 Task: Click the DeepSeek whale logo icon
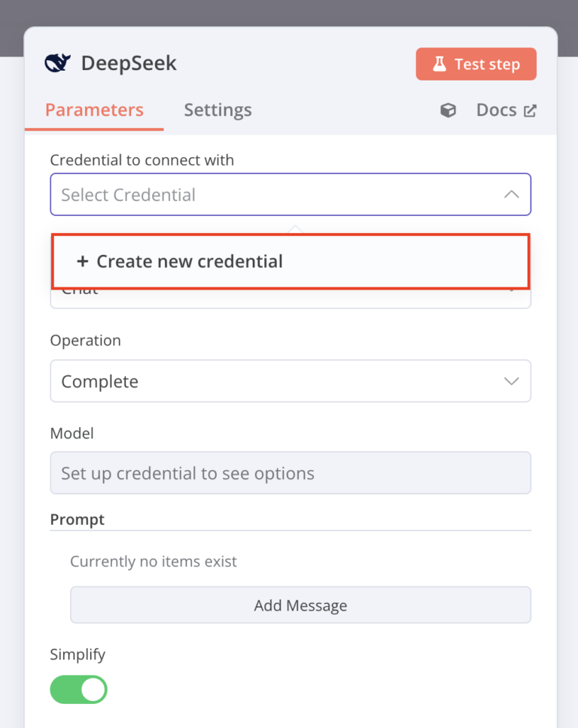(57, 62)
